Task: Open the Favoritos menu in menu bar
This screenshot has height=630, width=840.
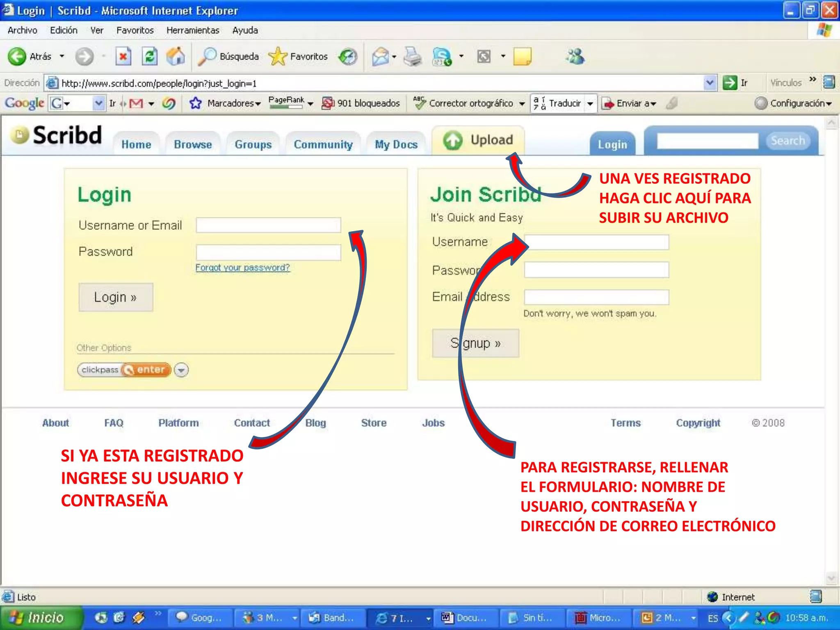Action: point(135,30)
